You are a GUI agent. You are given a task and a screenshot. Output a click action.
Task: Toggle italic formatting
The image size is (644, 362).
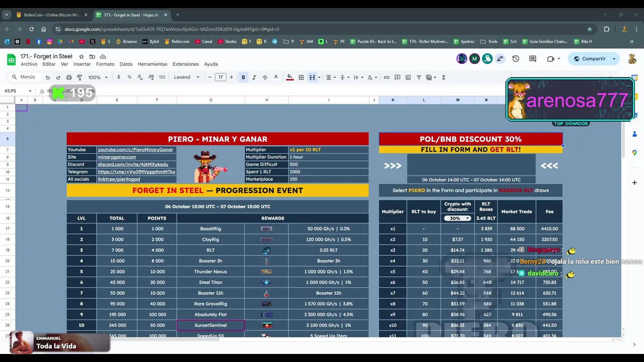click(254, 77)
